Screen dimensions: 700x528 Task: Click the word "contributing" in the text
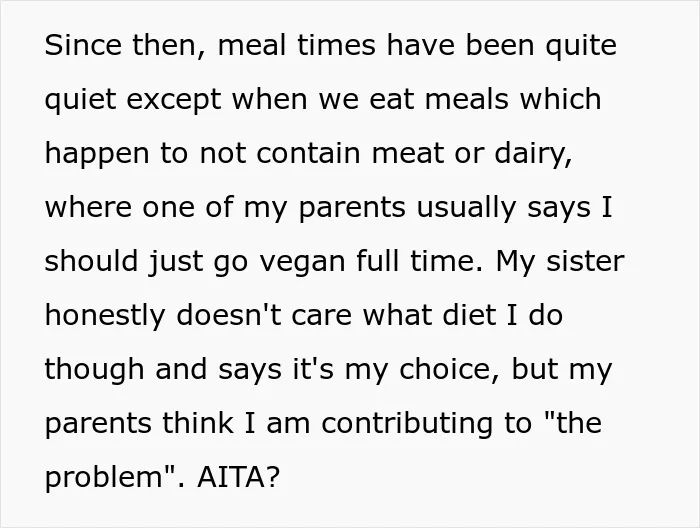(407, 425)
